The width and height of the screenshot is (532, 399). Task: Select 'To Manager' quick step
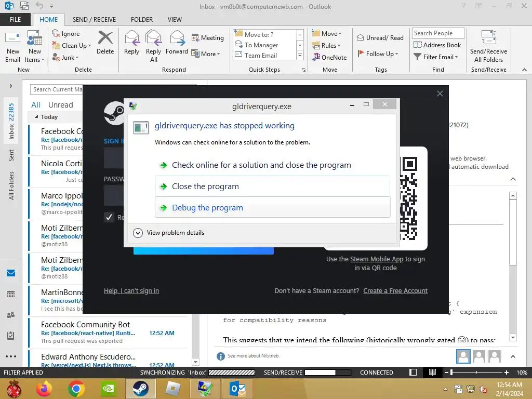265,45
